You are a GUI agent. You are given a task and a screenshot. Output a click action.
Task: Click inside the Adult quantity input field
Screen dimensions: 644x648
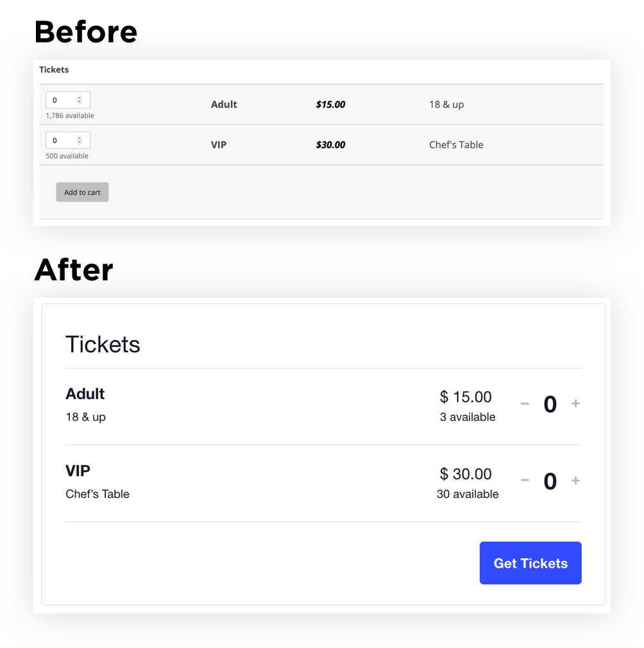[x=61, y=99]
